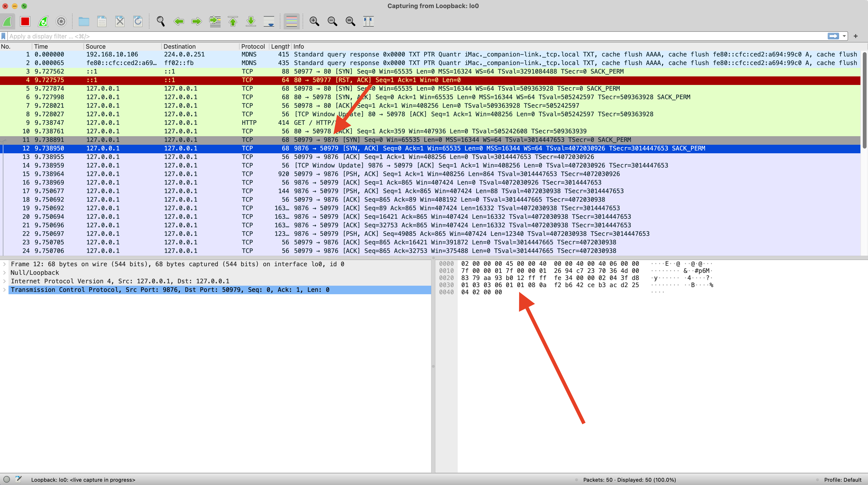Screen dimensions: 868x485
Task: Click the display filter bookmark icon
Action: pos(3,36)
